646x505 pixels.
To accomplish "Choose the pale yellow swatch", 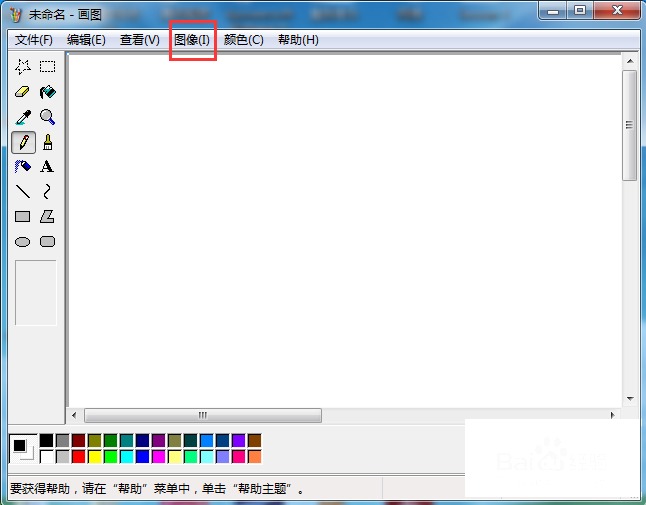I will (x=175, y=456).
